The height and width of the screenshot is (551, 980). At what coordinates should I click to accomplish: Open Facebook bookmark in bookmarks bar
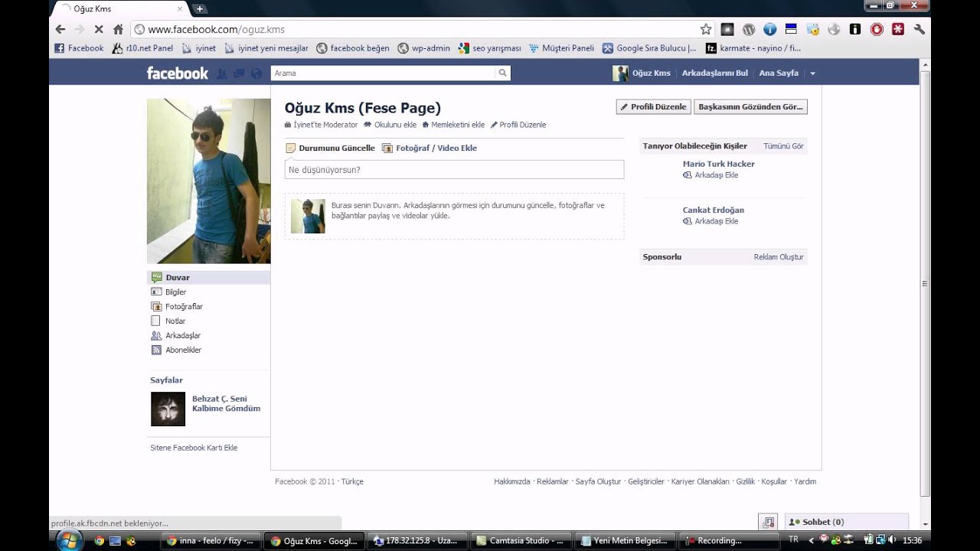point(79,48)
